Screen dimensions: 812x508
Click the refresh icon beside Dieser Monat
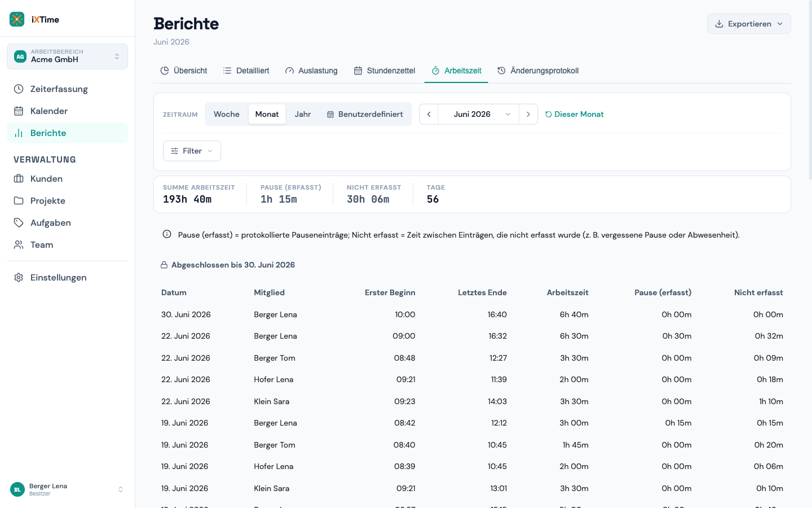(x=548, y=114)
